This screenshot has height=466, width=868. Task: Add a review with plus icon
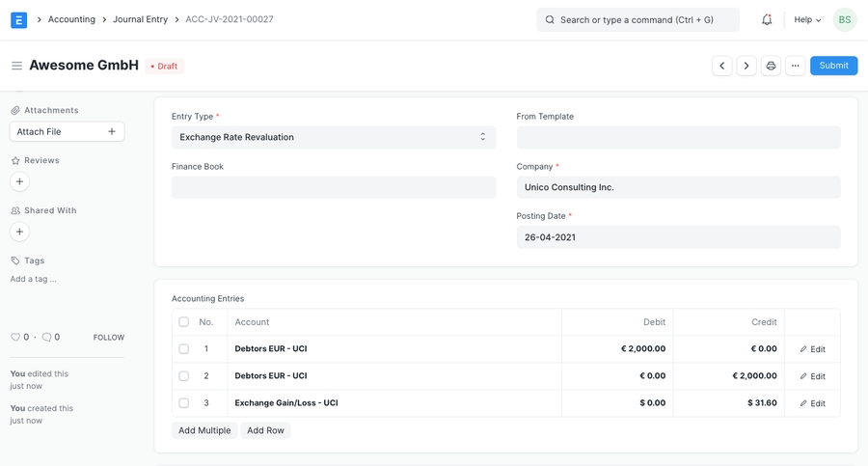pos(19,181)
